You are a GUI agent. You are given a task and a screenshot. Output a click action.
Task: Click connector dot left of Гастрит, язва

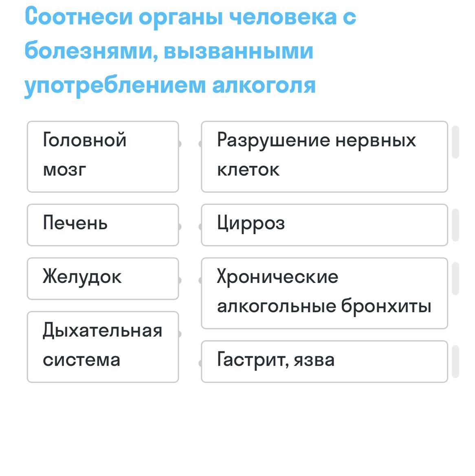(201, 363)
